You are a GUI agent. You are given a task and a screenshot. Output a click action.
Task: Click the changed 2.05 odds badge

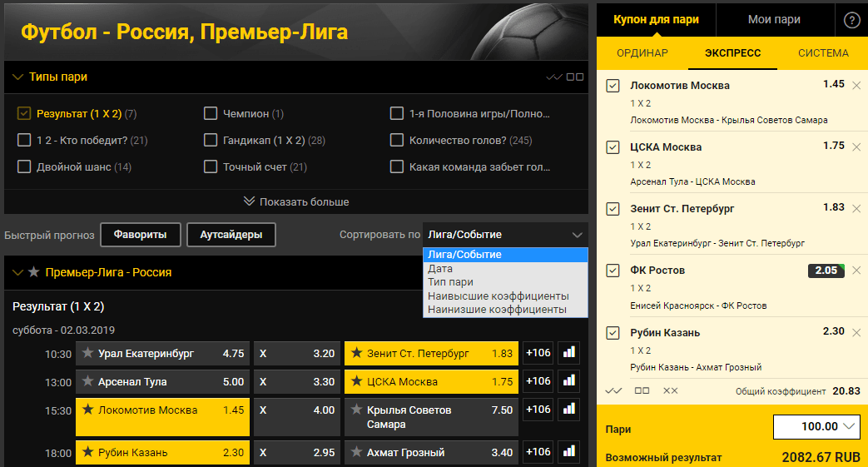(x=826, y=271)
